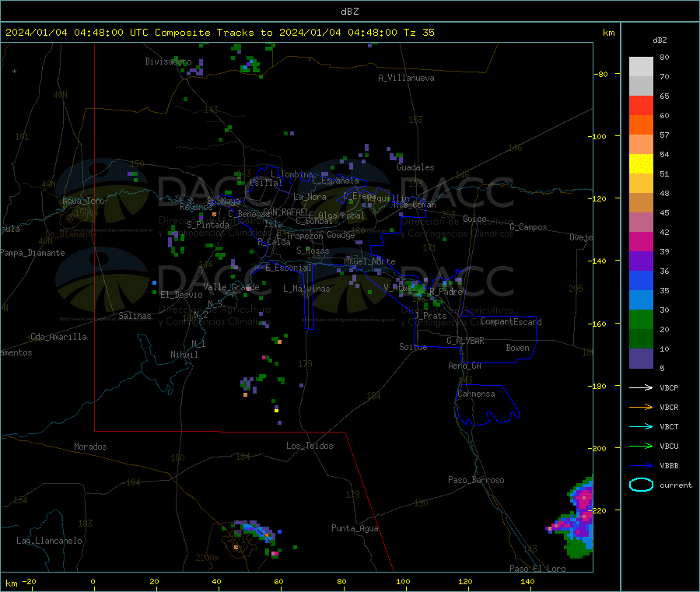Viewport: 700px width, 592px height.
Task: Select the bright green 20-30 dBZ swatch
Action: (641, 319)
